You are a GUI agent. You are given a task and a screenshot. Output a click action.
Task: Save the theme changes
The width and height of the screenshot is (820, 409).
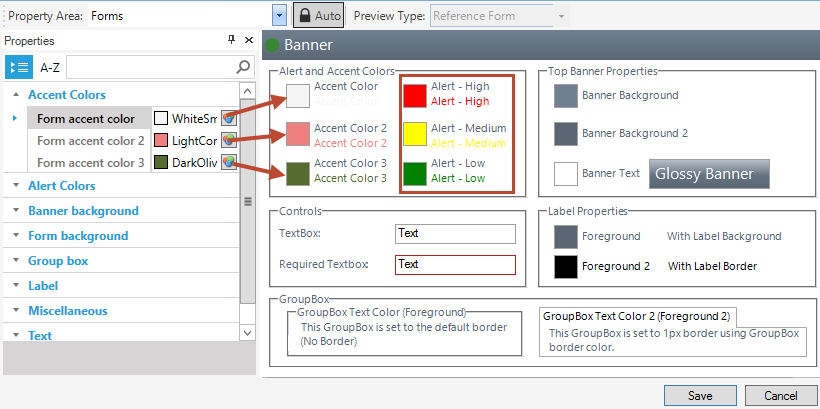(700, 396)
